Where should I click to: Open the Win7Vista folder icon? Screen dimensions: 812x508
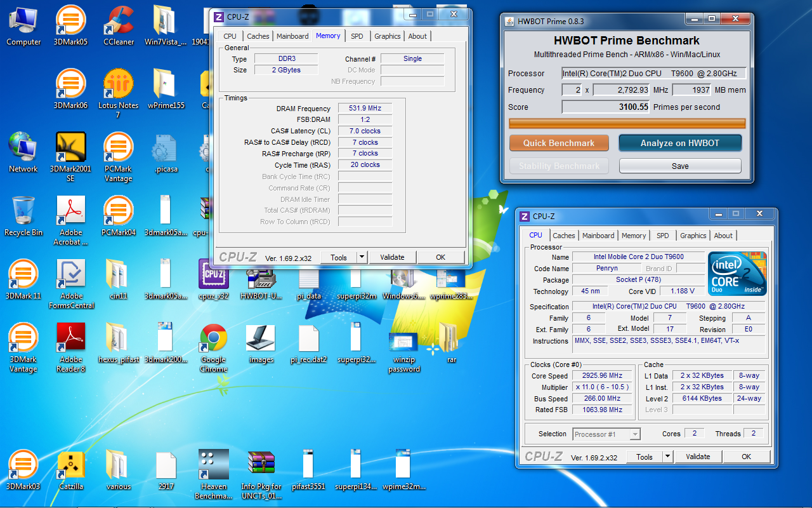pyautogui.click(x=166, y=25)
